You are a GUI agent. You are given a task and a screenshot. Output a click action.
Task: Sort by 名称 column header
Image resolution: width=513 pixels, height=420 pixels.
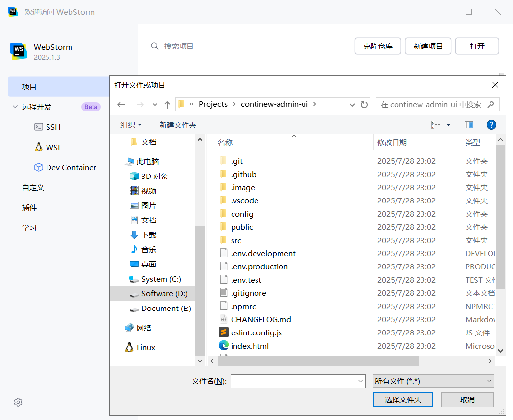tap(225, 142)
